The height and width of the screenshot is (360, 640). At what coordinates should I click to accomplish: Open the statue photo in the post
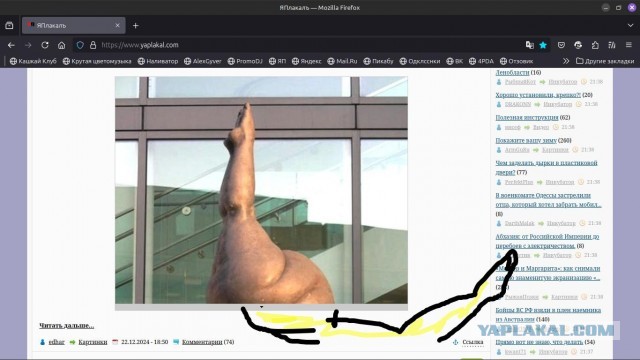pyautogui.click(x=261, y=190)
